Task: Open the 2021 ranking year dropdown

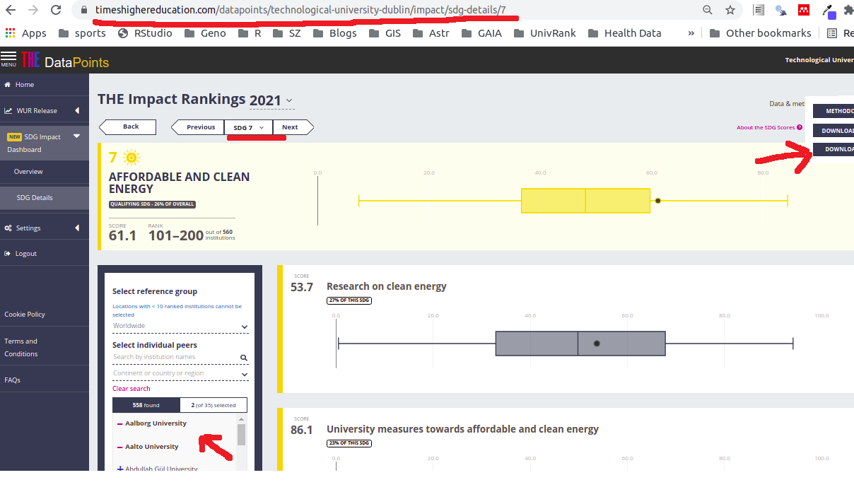Action: click(271, 101)
